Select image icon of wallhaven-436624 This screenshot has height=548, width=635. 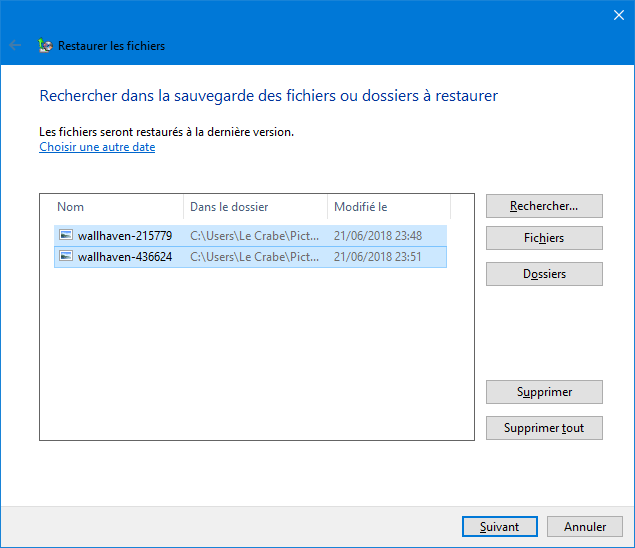pyautogui.click(x=66, y=256)
